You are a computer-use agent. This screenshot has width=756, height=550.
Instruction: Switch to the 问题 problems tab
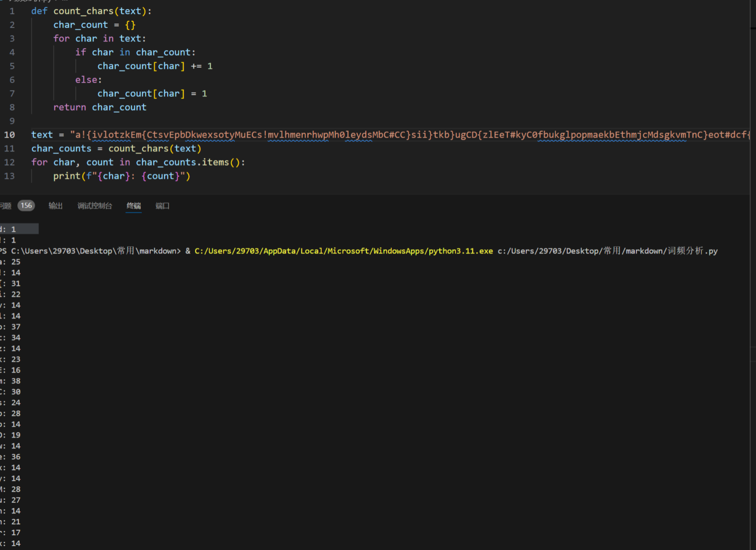[6, 206]
